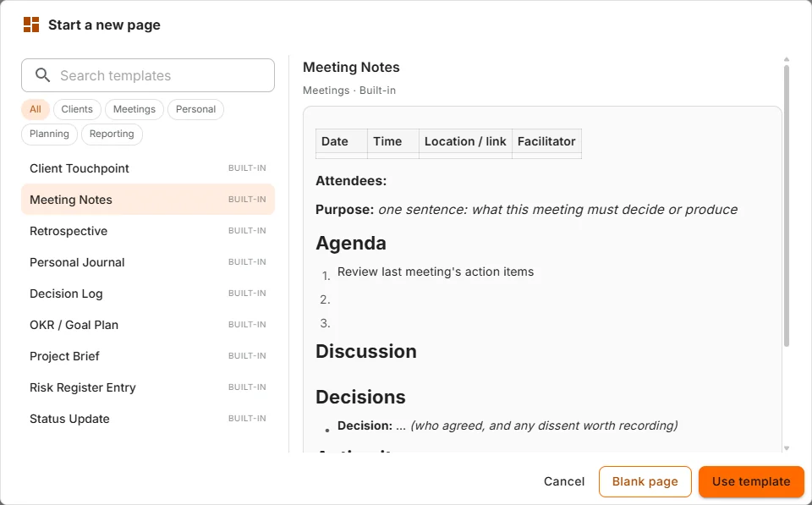
Task: Choose the Client Touchpoint template
Action: point(148,168)
